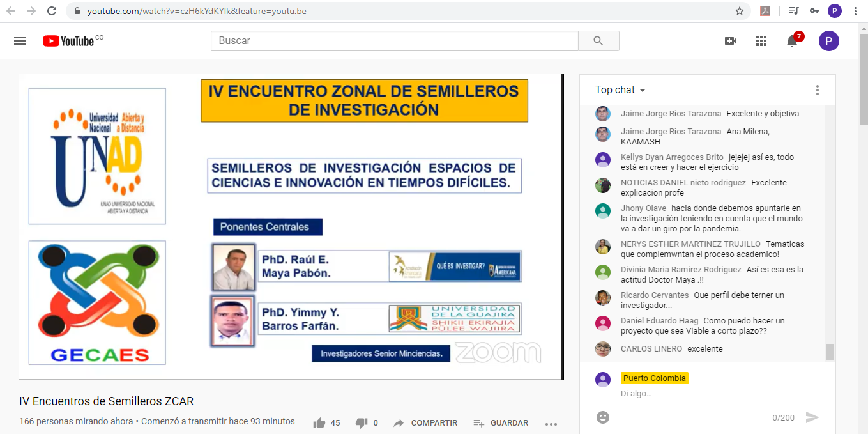
Task: Open more actions ellipsis beside GUARDAR
Action: coord(551,424)
